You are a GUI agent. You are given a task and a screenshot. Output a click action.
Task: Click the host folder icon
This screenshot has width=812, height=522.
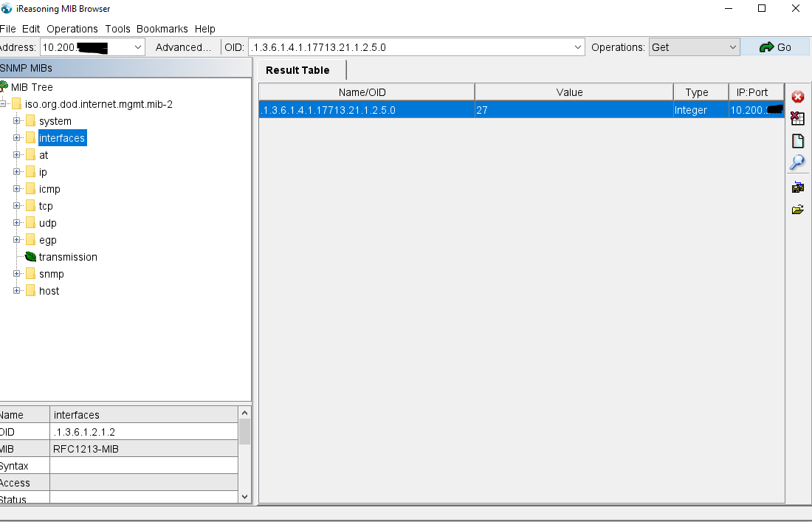(30, 290)
